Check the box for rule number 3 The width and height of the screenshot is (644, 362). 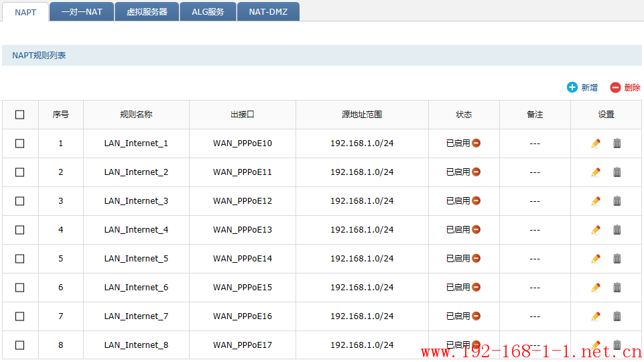19,201
